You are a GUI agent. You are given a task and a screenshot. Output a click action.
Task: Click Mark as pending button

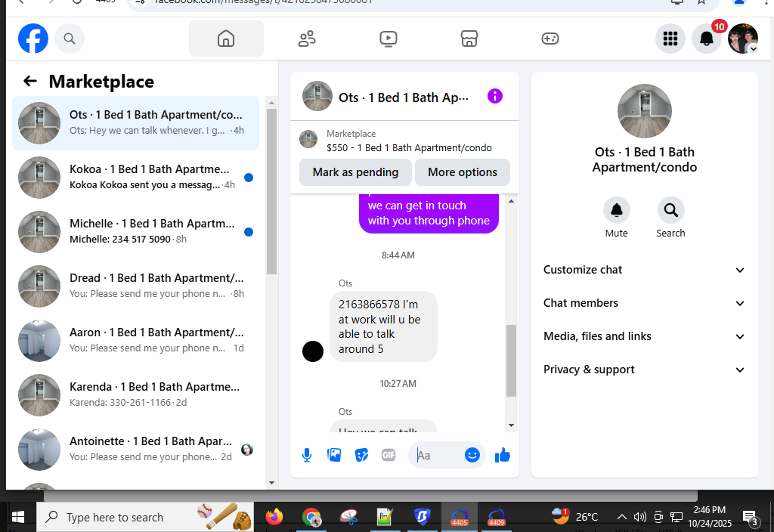coord(355,172)
